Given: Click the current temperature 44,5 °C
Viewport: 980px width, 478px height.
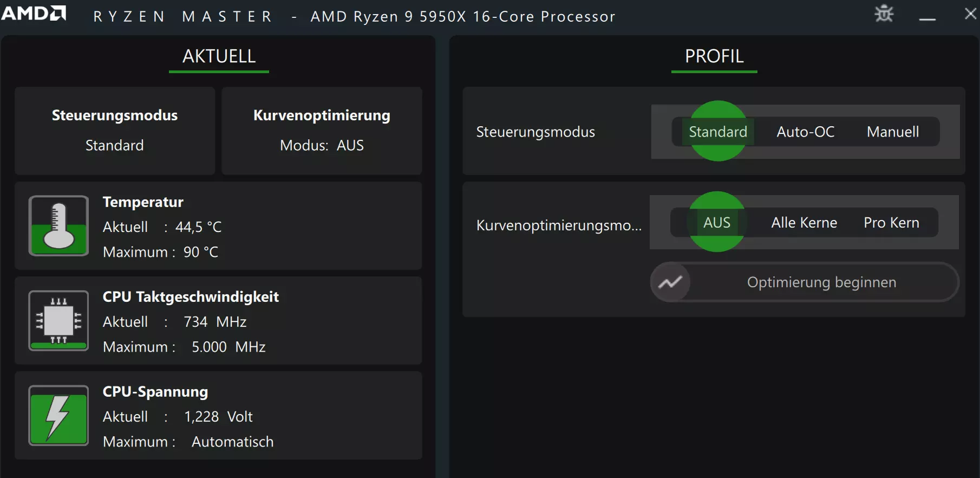Looking at the screenshot, I should click(x=199, y=227).
